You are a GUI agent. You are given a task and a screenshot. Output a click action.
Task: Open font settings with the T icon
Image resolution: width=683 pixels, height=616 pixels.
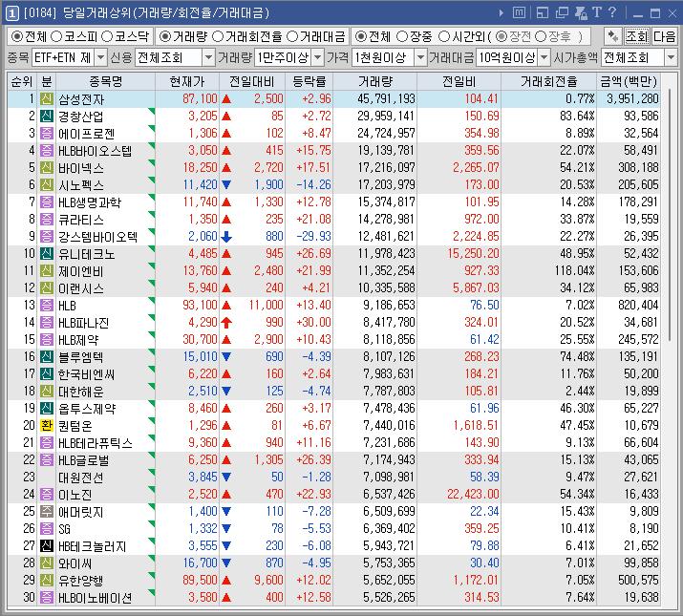point(597,12)
